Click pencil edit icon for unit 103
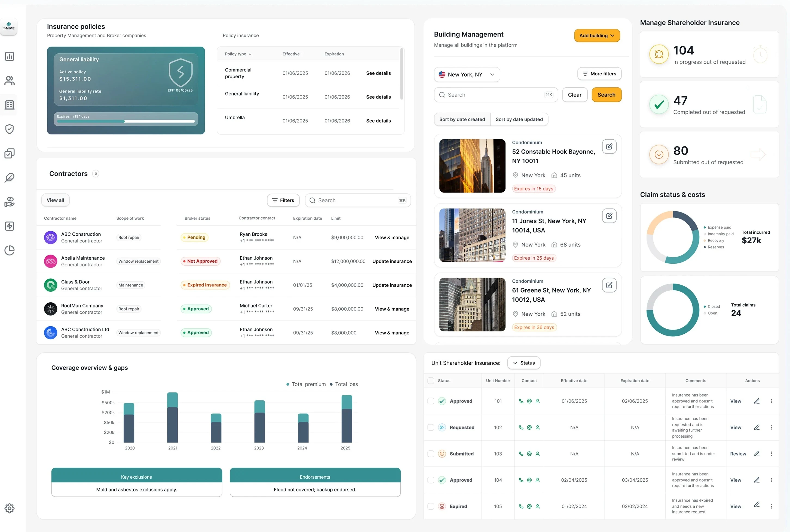This screenshot has width=790, height=532. point(757,454)
